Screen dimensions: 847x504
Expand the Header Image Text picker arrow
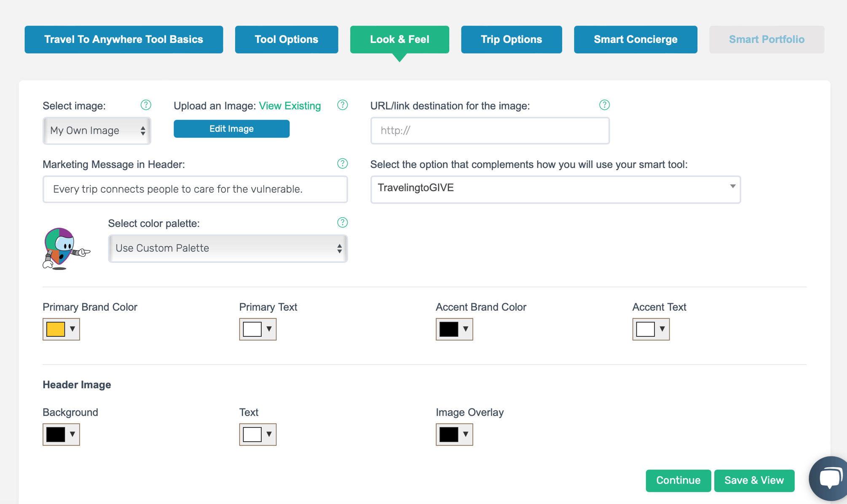[x=269, y=434]
